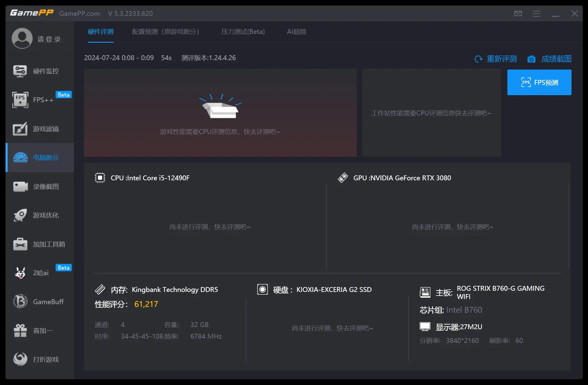Click the GPU :NVIDIA GeForce RTX 3080 text
This screenshot has height=385, width=588.
(x=402, y=178)
